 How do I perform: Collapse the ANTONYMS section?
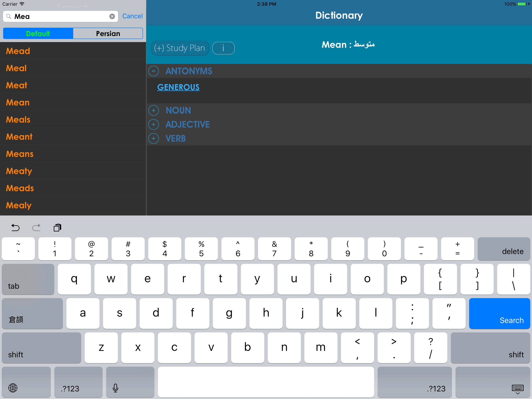coord(153,71)
